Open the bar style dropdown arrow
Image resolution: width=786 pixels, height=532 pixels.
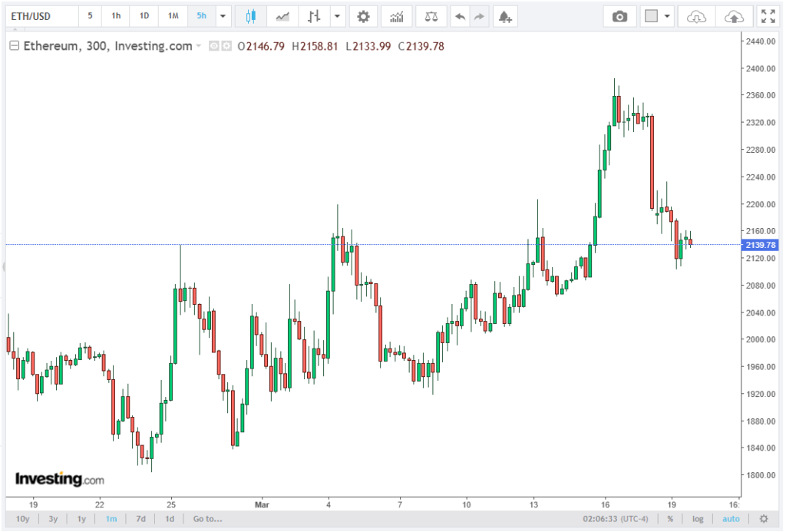point(338,16)
